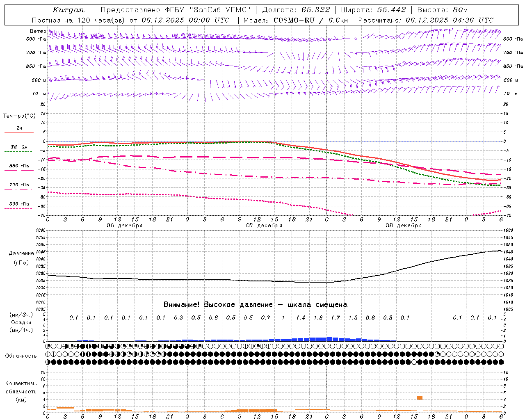
Task: Click the "Модель COSMO-RU / 6.6км" model label
Action: pos(296,20)
